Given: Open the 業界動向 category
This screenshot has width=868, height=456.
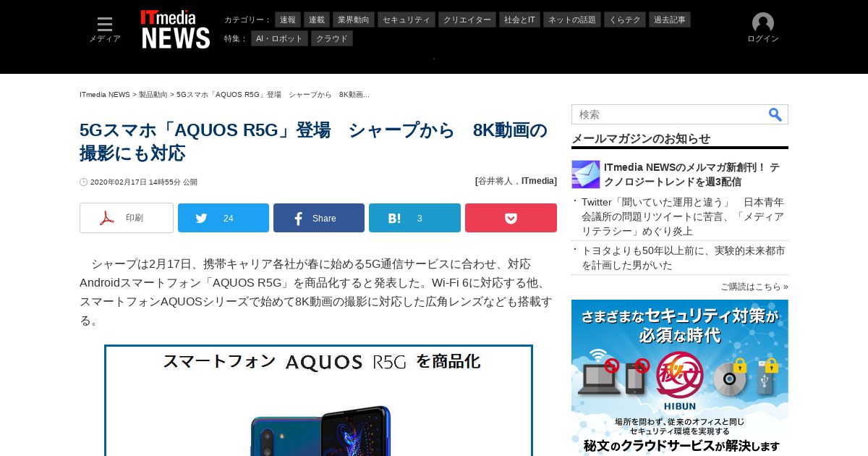Looking at the screenshot, I should tap(355, 20).
